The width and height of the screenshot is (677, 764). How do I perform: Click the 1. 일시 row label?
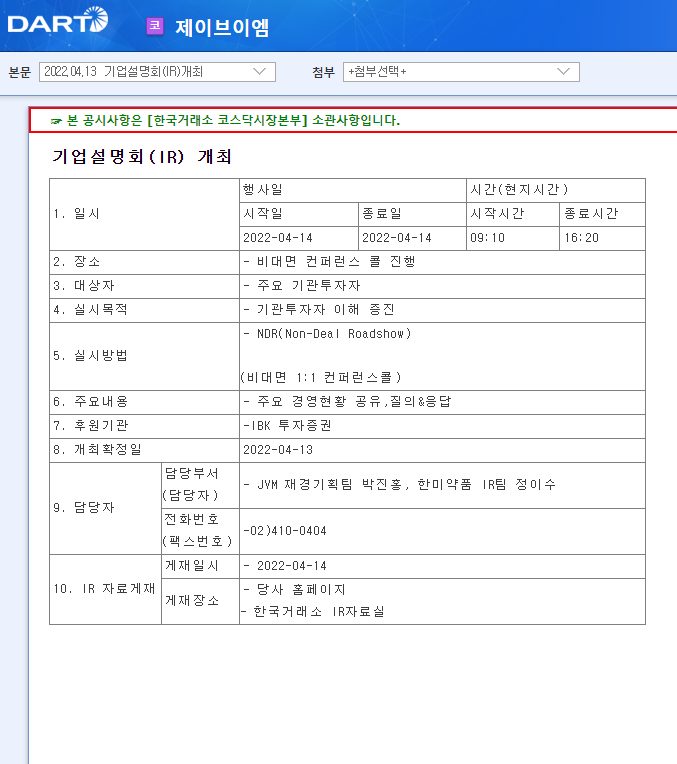77,214
